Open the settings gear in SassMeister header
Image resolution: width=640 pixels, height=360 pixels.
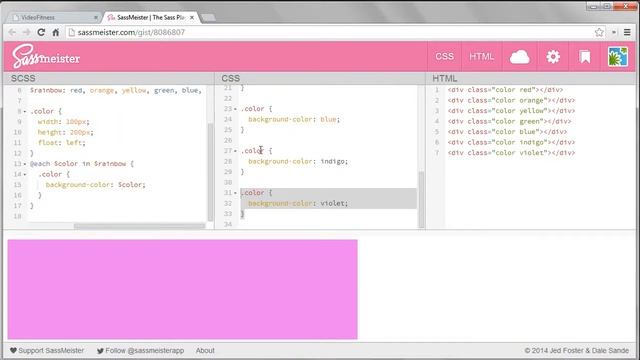553,57
